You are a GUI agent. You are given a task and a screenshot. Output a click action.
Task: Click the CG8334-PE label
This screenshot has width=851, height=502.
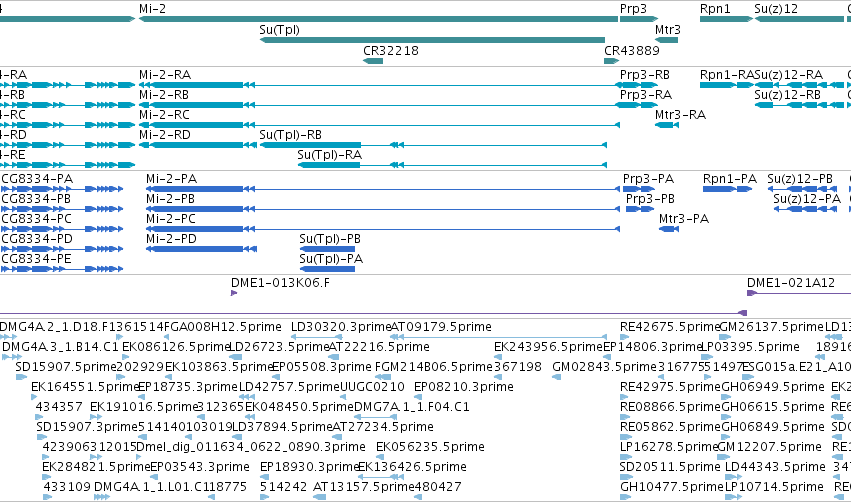(x=36, y=259)
